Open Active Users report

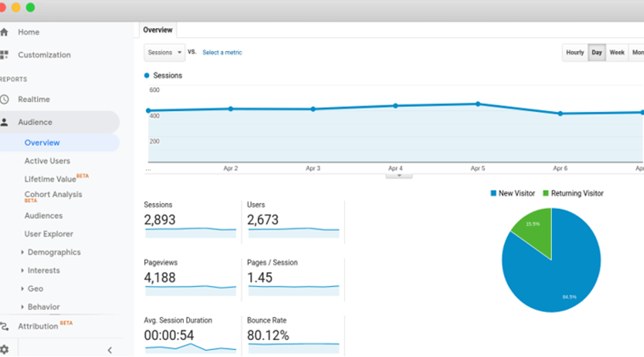47,161
